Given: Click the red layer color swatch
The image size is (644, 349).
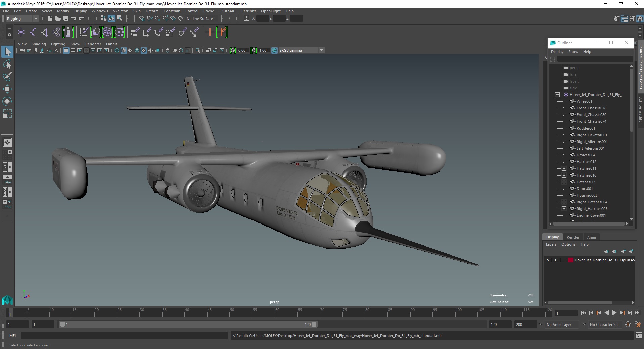Looking at the screenshot, I should coord(571,260).
